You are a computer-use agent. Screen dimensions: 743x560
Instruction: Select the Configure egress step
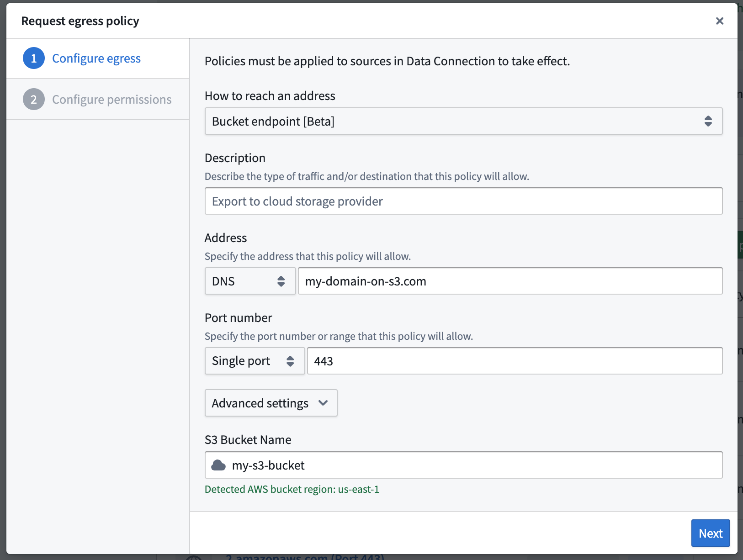coord(96,58)
